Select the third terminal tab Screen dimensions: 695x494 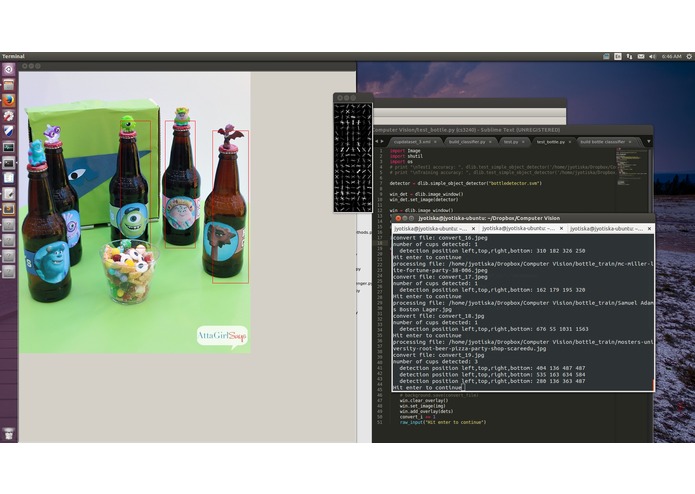click(x=611, y=229)
